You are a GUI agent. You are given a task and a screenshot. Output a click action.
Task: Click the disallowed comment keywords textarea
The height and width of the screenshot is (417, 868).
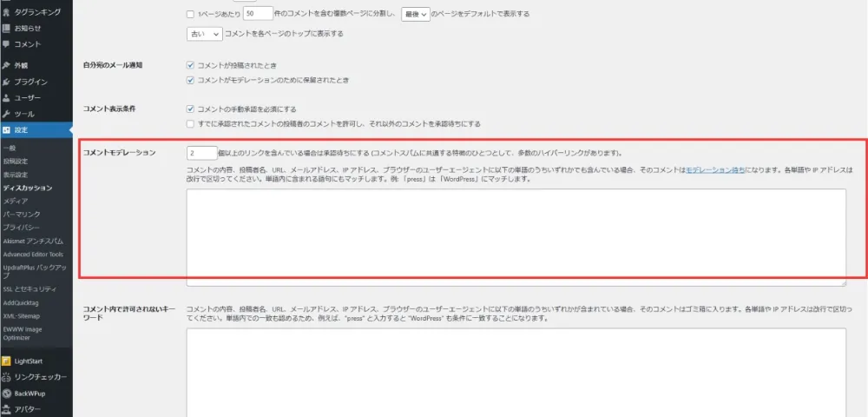pyautogui.click(x=516, y=373)
